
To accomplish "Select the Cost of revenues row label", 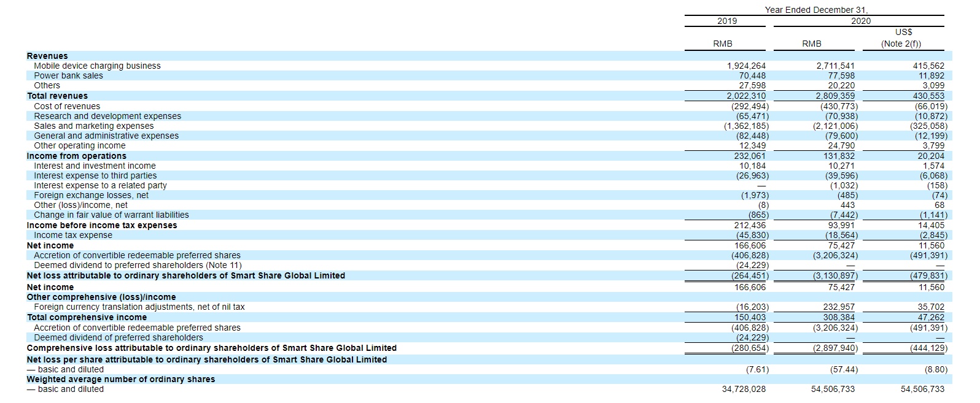I will click(x=67, y=106).
